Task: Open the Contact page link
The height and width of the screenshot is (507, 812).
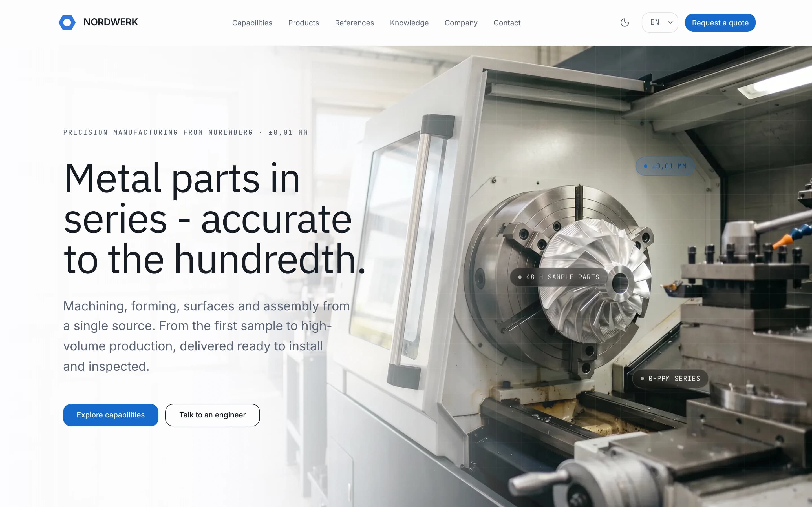Action: (x=507, y=23)
